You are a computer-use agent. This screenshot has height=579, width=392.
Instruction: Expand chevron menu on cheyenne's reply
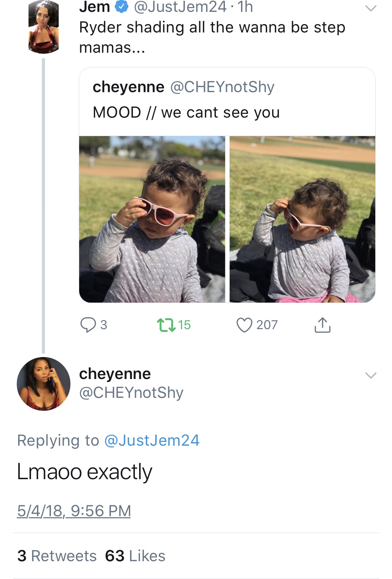click(371, 376)
